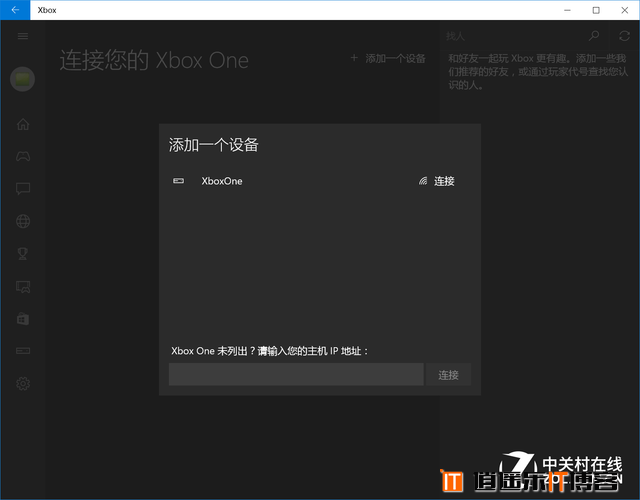Open My Games controller icon
The image size is (640, 500).
click(23, 156)
